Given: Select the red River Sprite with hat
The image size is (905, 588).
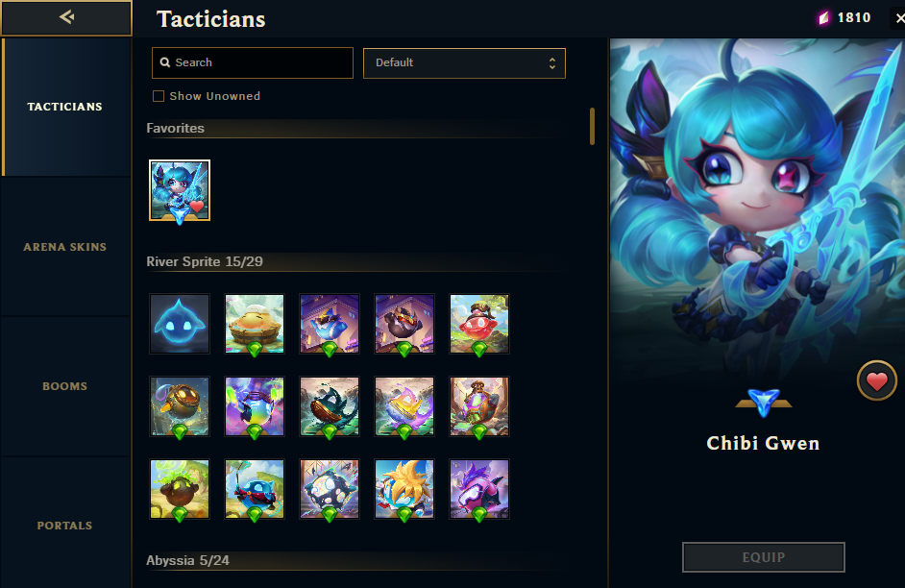Looking at the screenshot, I should pyautogui.click(x=479, y=324).
